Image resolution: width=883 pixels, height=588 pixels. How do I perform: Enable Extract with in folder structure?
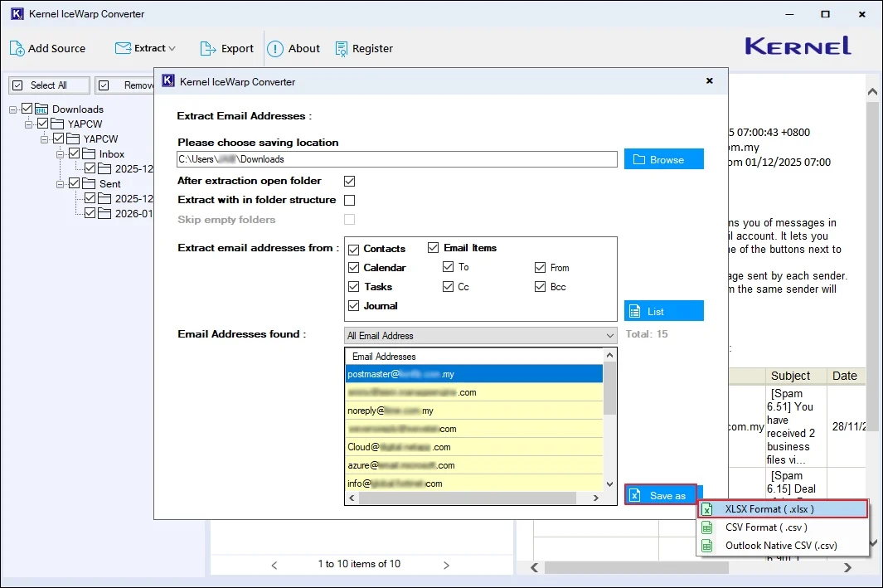point(350,200)
